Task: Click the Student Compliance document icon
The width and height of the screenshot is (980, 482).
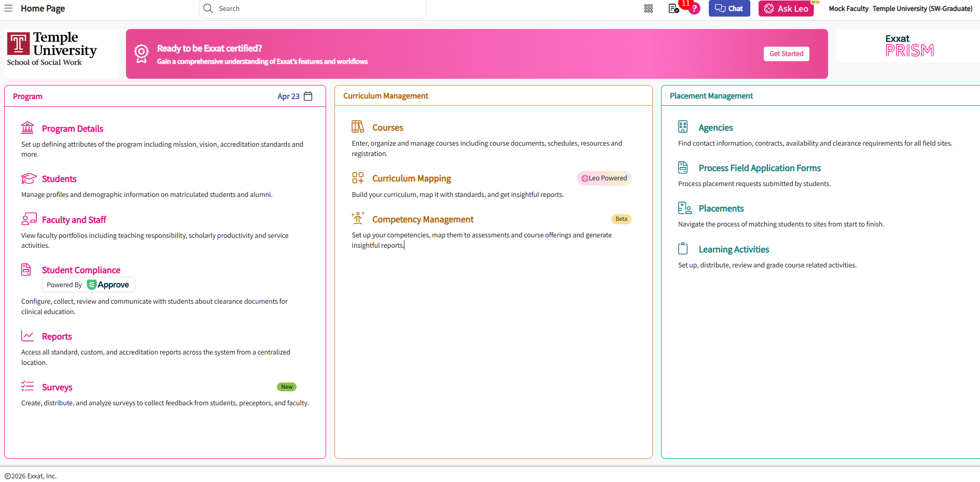Action: [x=26, y=270]
